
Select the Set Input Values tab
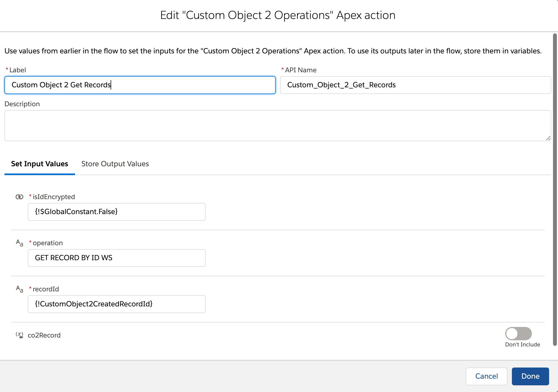[39, 164]
